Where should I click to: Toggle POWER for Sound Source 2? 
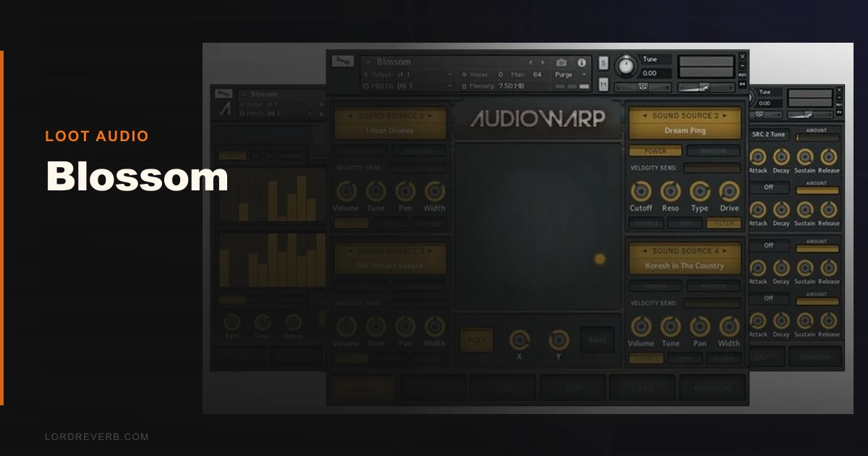click(655, 151)
